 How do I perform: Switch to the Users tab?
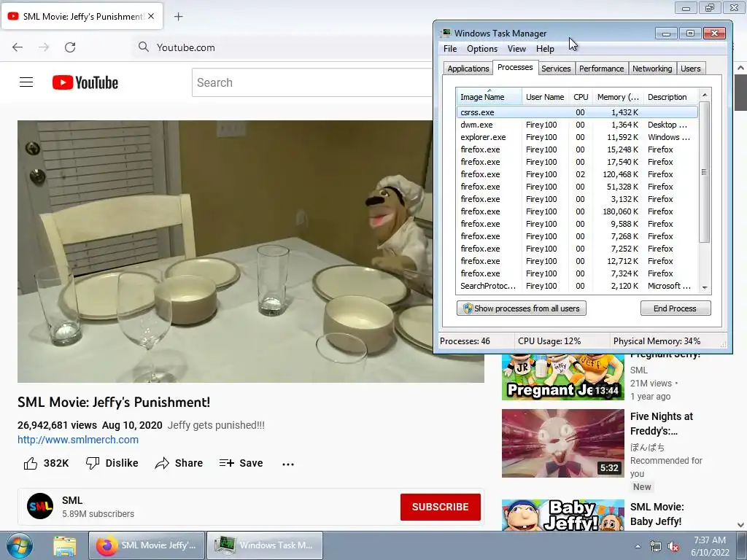(690, 69)
